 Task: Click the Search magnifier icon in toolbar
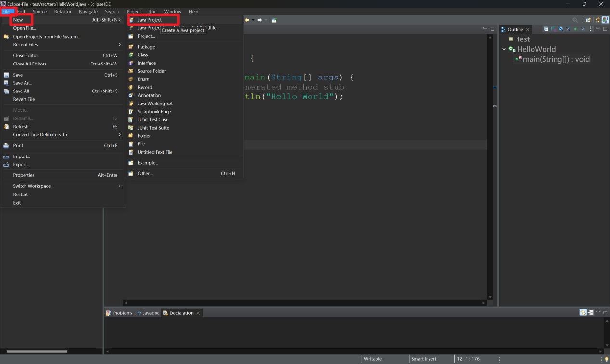tap(575, 20)
